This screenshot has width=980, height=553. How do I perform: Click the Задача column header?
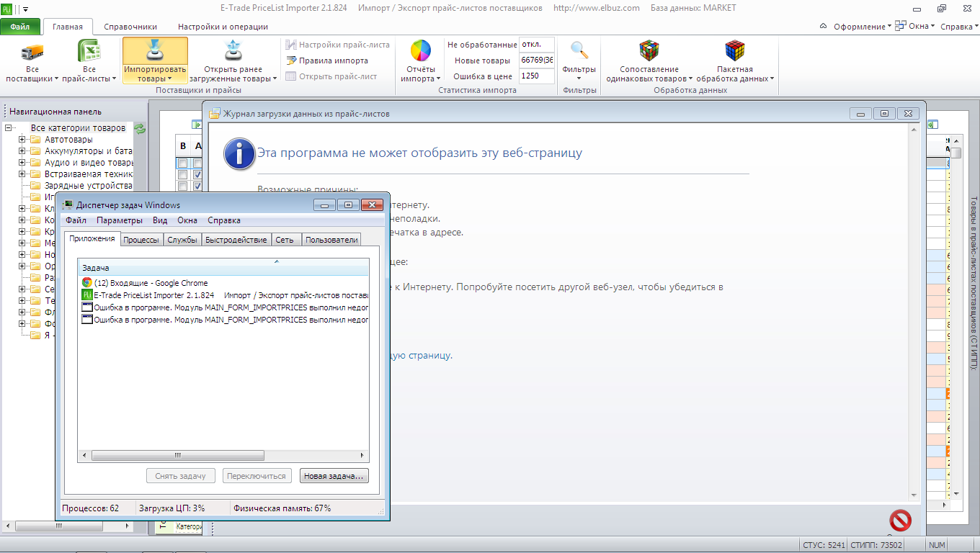[223, 268]
